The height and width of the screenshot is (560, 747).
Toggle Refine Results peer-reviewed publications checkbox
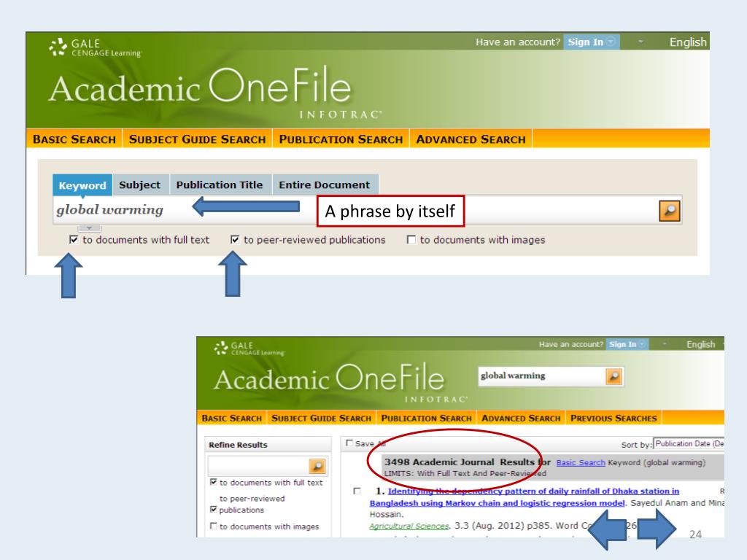coord(214,509)
